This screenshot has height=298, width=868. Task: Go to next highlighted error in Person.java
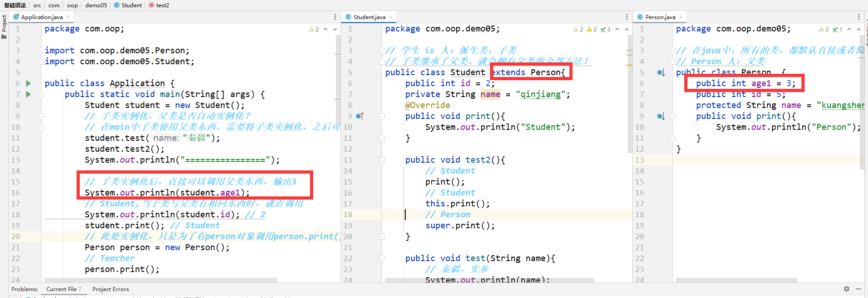(859, 29)
